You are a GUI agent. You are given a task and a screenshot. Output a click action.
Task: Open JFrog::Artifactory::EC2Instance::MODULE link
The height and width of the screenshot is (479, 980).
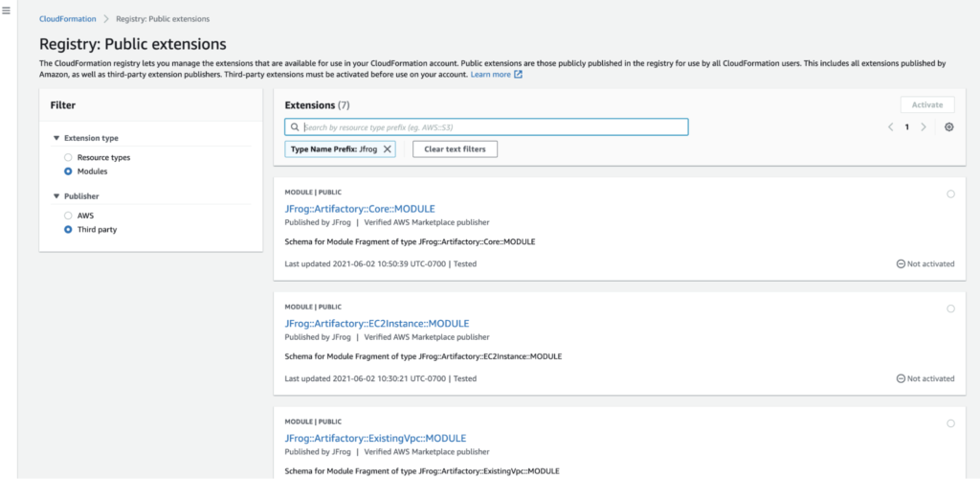click(x=377, y=323)
